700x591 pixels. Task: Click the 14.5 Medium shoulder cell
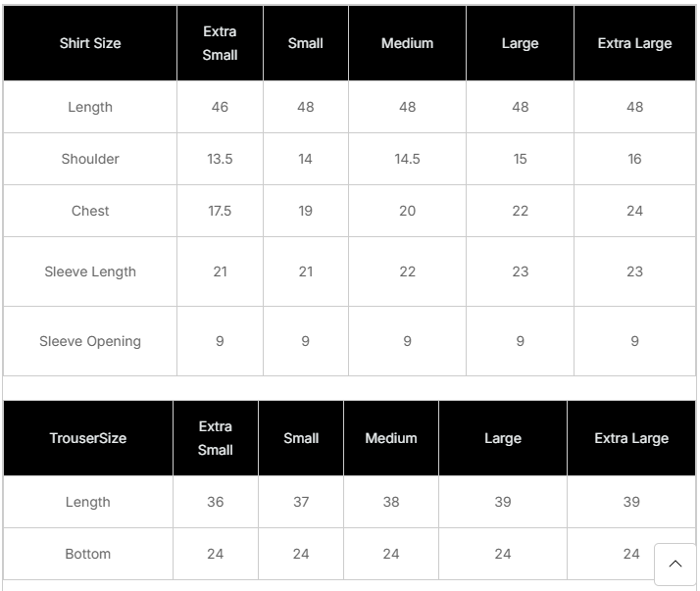point(407,159)
